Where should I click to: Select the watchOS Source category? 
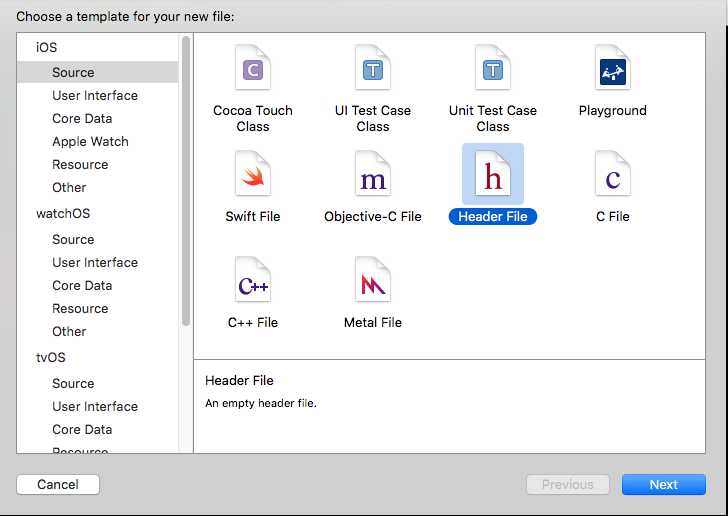click(x=73, y=239)
